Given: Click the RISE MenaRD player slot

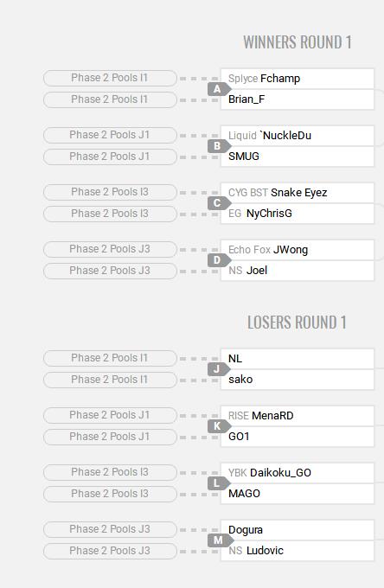Looking at the screenshot, I should [298, 416].
